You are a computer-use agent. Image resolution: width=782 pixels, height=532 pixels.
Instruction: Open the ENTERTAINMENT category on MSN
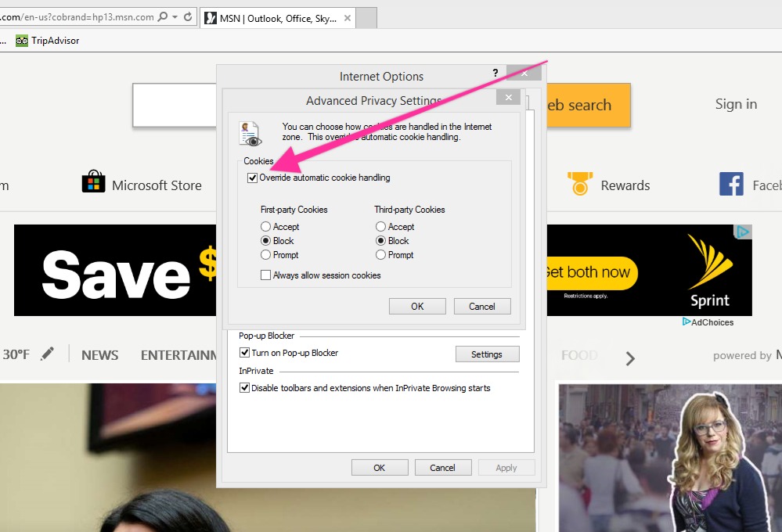178,355
